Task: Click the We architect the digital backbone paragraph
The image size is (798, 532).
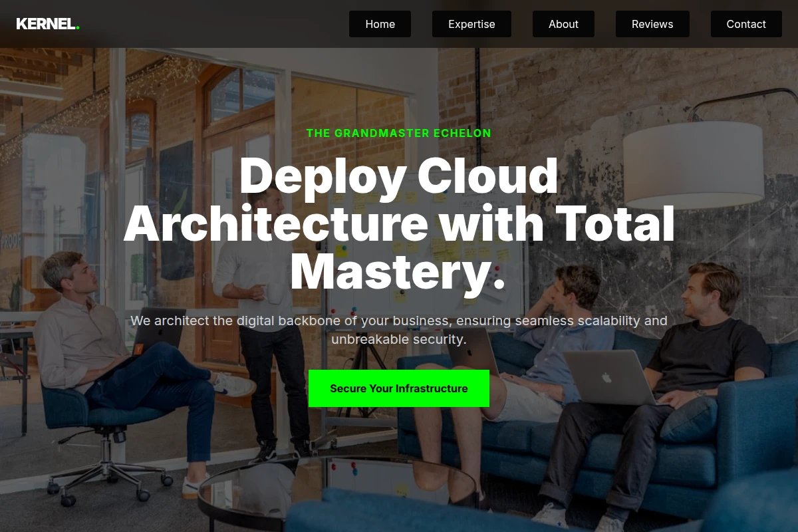Action: coord(399,330)
